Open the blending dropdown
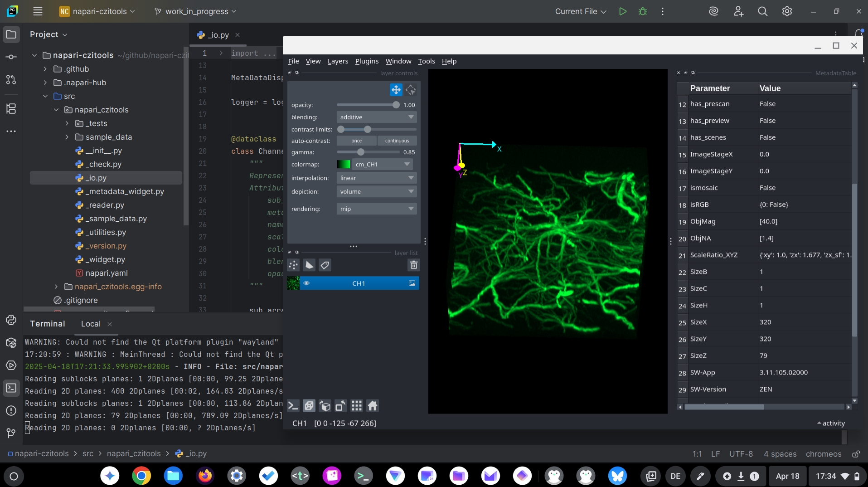Viewport: 868px width, 487px height. 376,117
